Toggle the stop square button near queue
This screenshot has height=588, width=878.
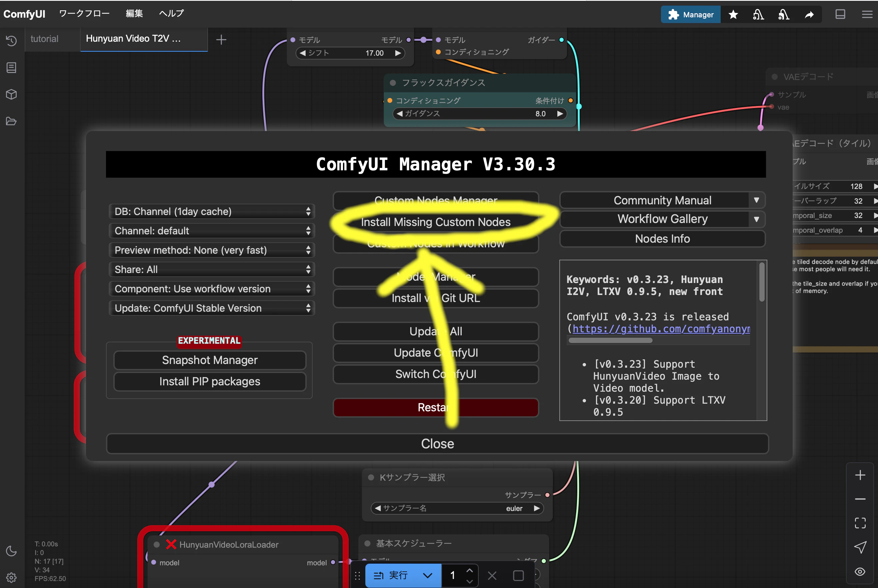pyautogui.click(x=518, y=576)
